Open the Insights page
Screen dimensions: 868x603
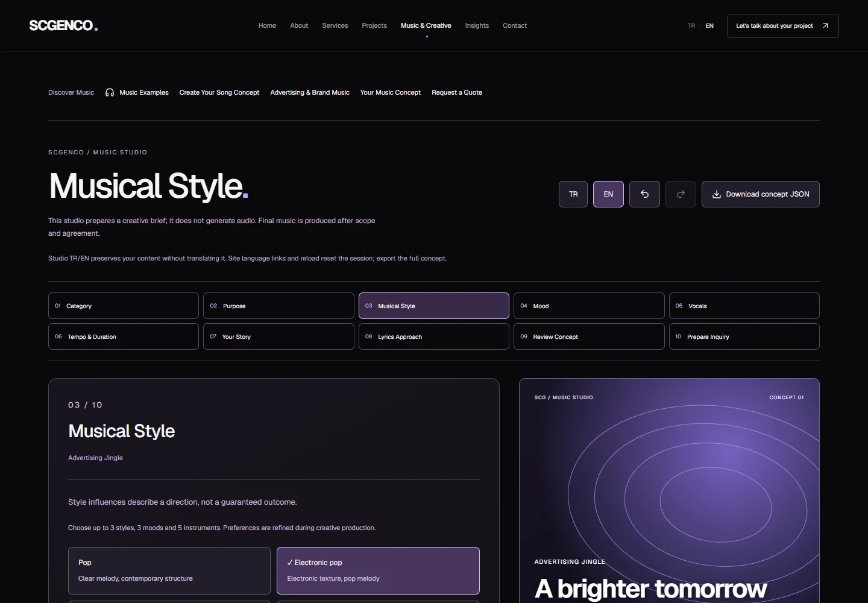coord(477,26)
